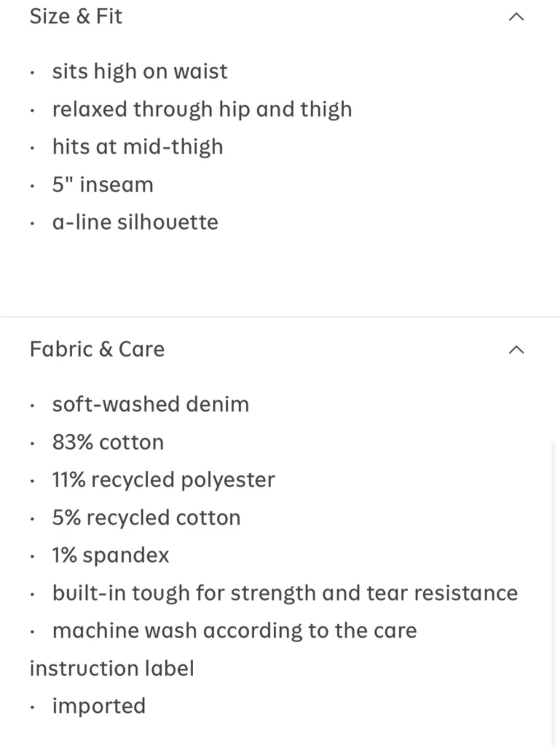
Task: Select the '5% recycled cotton' line
Action: [146, 517]
